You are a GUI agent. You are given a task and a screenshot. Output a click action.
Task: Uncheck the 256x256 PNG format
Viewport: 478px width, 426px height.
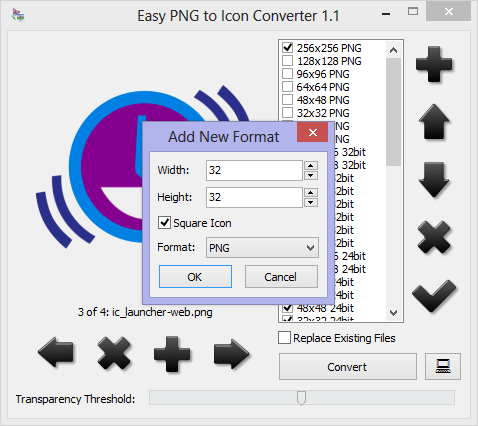pos(287,48)
